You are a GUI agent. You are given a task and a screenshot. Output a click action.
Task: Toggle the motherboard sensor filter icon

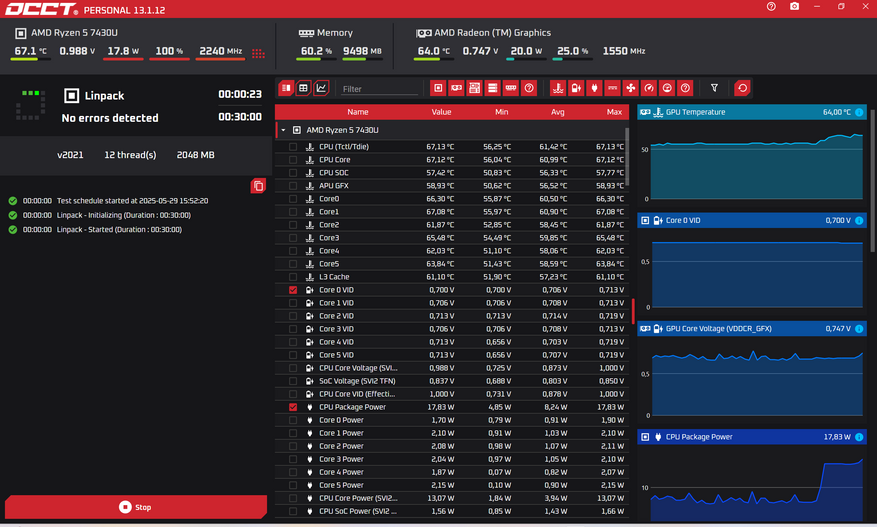pyautogui.click(x=474, y=88)
